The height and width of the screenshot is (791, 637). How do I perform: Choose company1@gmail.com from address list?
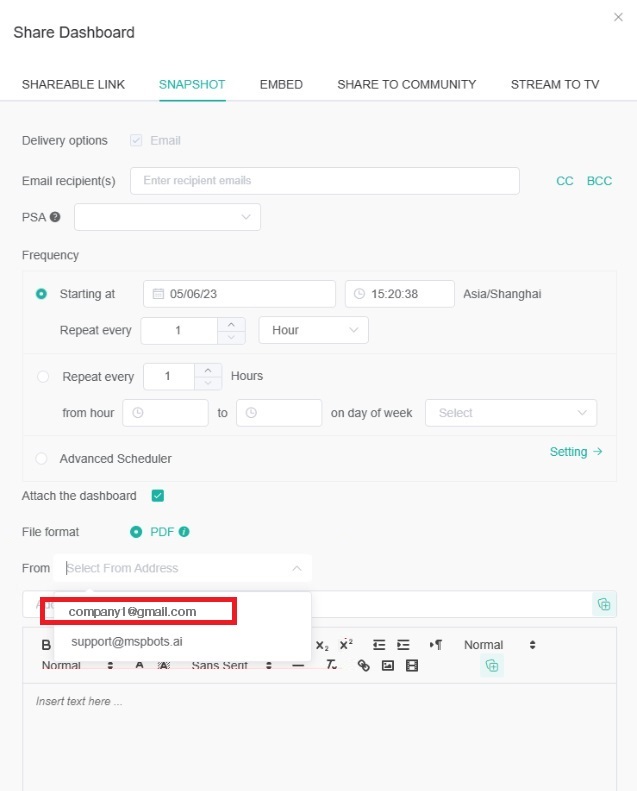click(132, 612)
